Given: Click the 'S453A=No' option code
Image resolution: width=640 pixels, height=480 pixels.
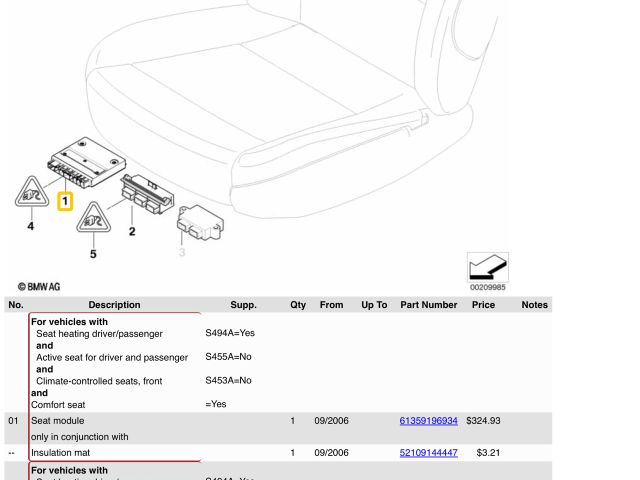Looking at the screenshot, I should [228, 380].
